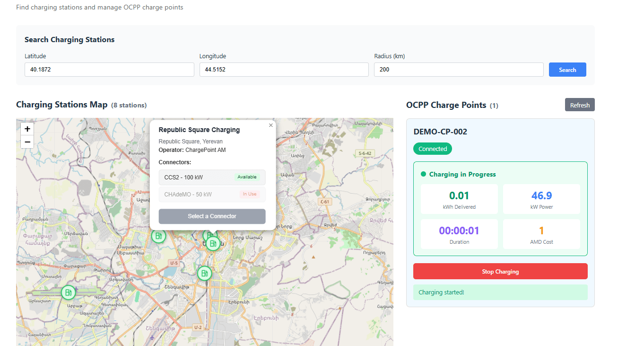
Task: Choose the CHAdeMO - 50 kW connector
Action: [x=212, y=194]
